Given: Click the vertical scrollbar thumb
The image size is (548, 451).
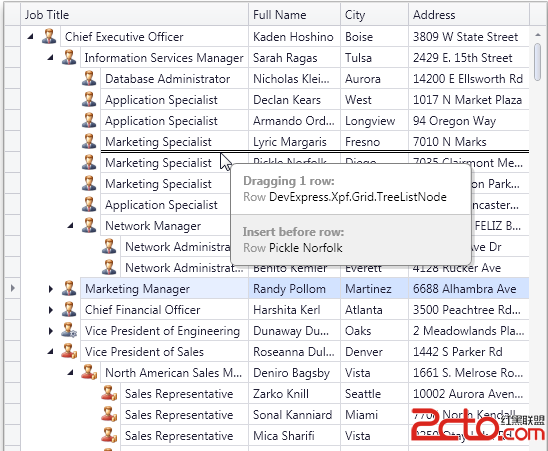Looking at the screenshot, I should point(538,62).
